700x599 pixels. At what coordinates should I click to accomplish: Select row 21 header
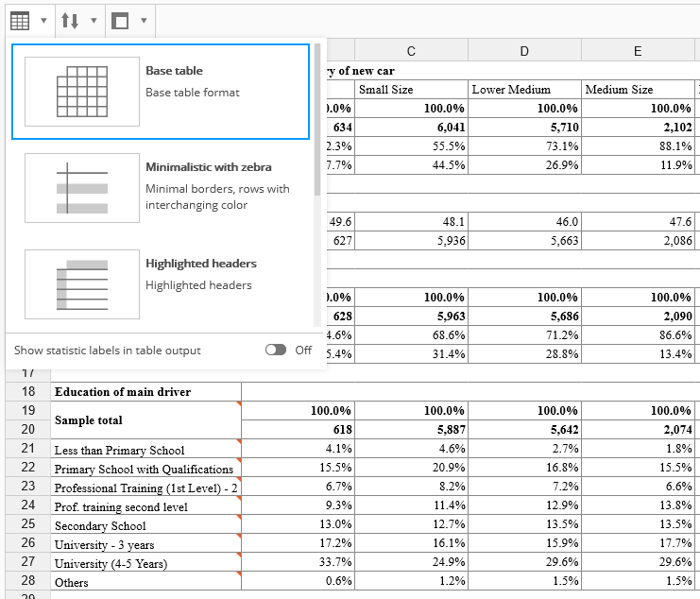(x=28, y=448)
